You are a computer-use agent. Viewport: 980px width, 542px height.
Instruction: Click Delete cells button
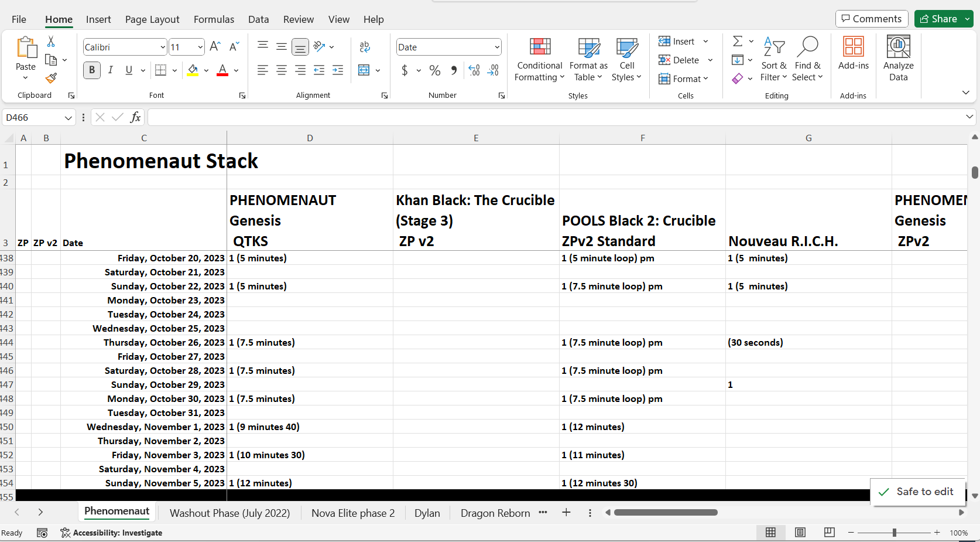coord(679,60)
